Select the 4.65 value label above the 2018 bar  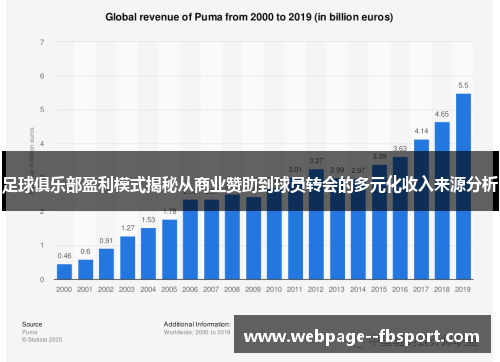coord(442,114)
